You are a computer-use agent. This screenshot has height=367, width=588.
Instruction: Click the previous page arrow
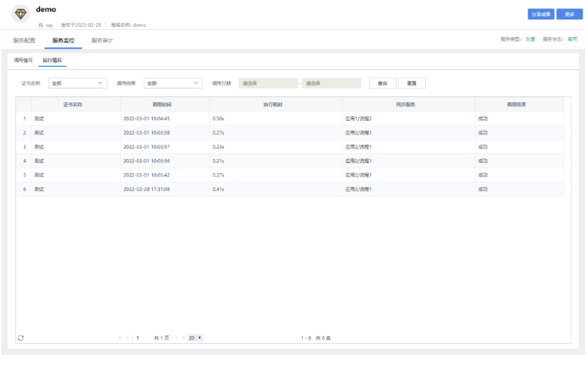pos(127,338)
